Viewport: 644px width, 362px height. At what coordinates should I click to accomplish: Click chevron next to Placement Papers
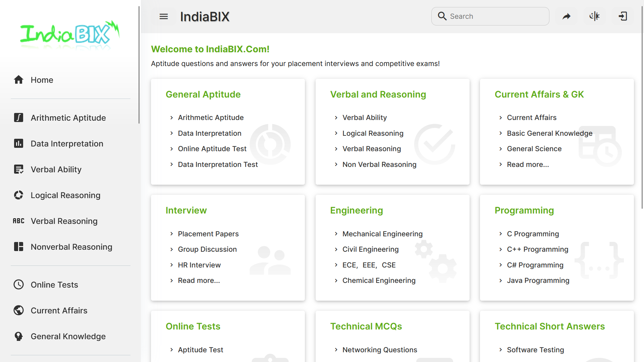(171, 234)
